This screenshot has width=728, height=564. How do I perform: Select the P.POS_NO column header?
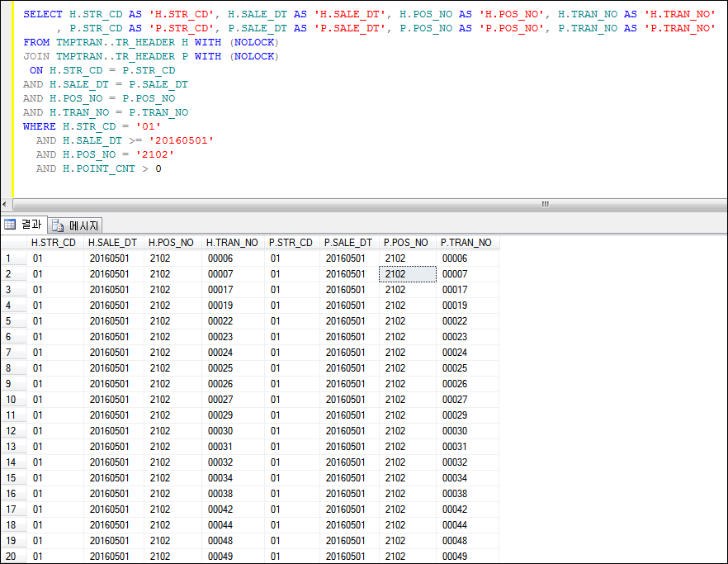click(x=407, y=243)
